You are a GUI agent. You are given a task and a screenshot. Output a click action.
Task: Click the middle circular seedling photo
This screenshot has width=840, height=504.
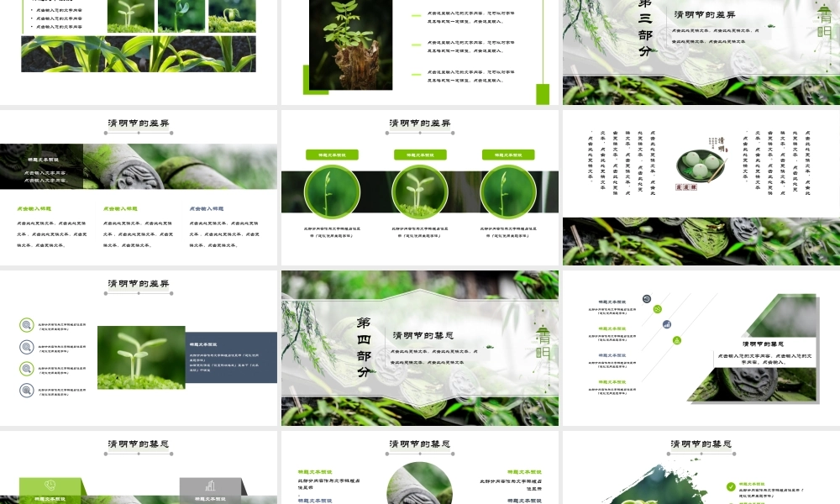pos(420,192)
